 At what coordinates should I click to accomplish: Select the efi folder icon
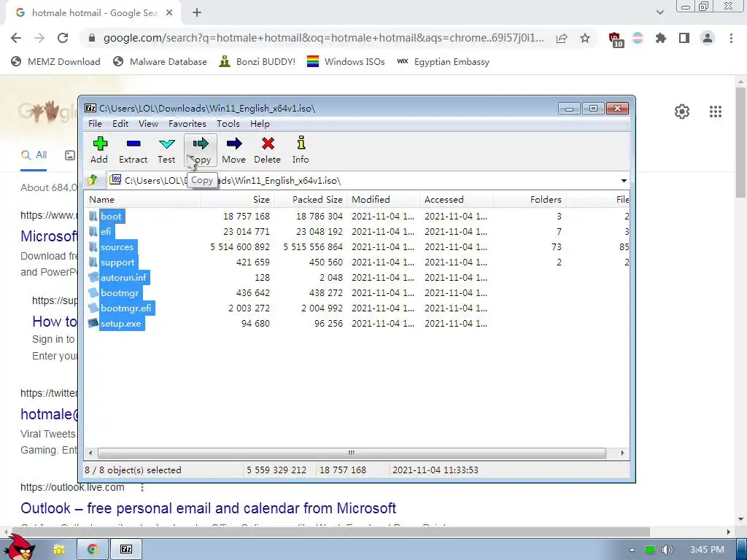click(x=93, y=231)
